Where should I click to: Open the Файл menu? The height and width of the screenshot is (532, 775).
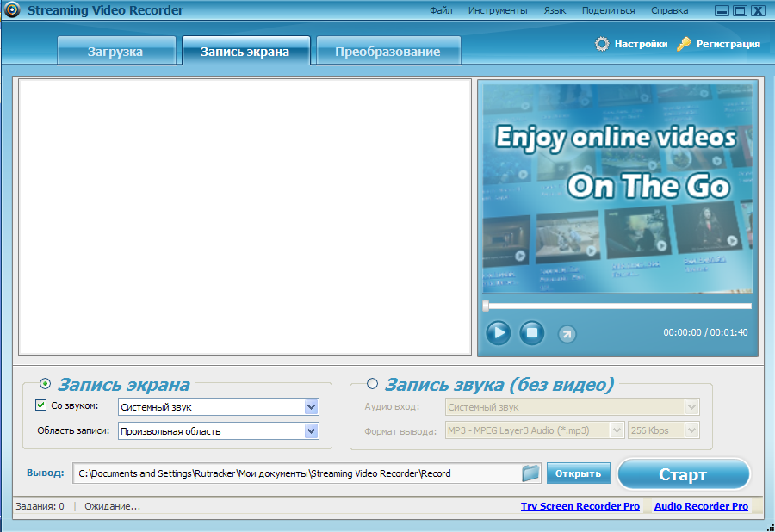point(441,10)
